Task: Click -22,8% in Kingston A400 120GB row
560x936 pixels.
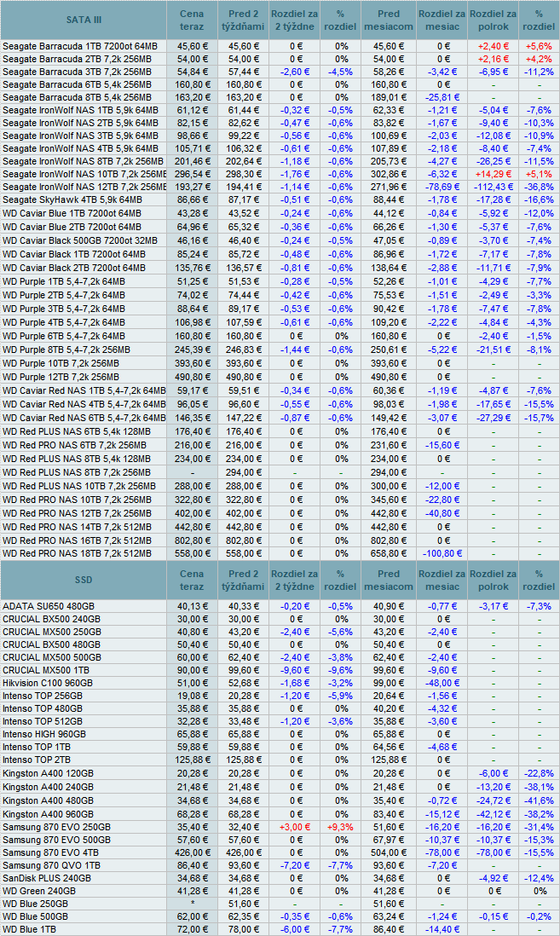Action: pyautogui.click(x=539, y=773)
